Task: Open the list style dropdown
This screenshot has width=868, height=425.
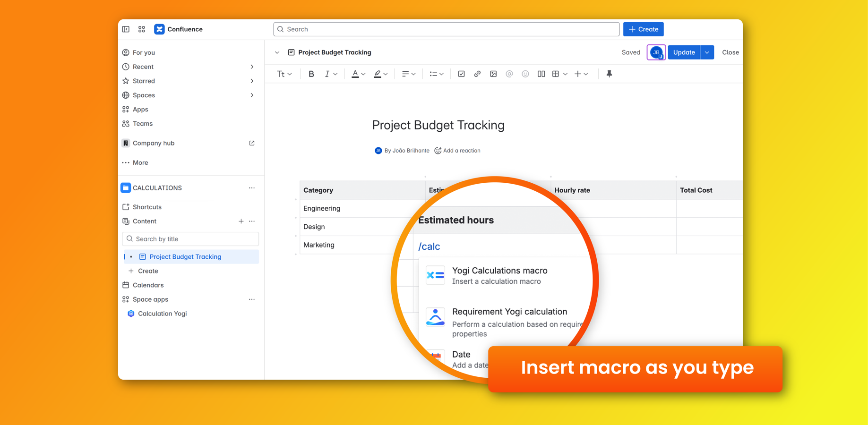Action: [437, 74]
